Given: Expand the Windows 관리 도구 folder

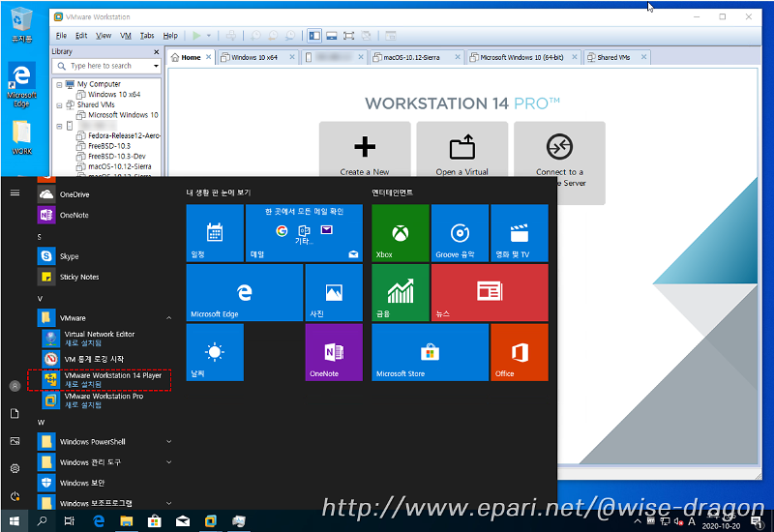Looking at the screenshot, I should click(x=104, y=462).
